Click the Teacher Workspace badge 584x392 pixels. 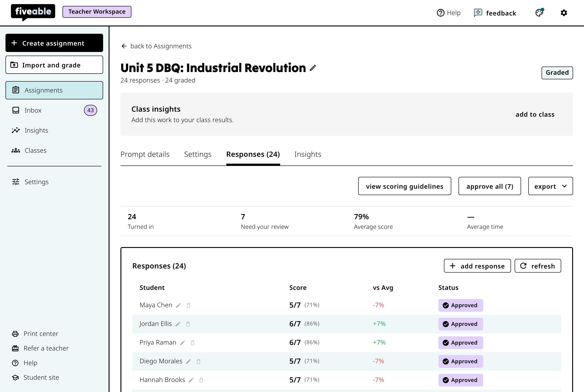(x=97, y=12)
